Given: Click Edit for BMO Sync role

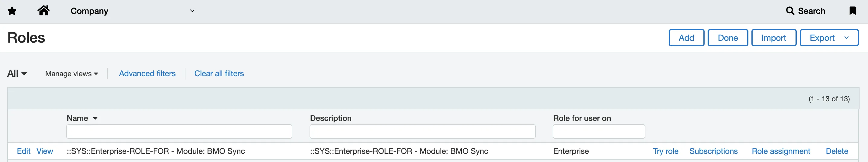Looking at the screenshot, I should point(24,151).
